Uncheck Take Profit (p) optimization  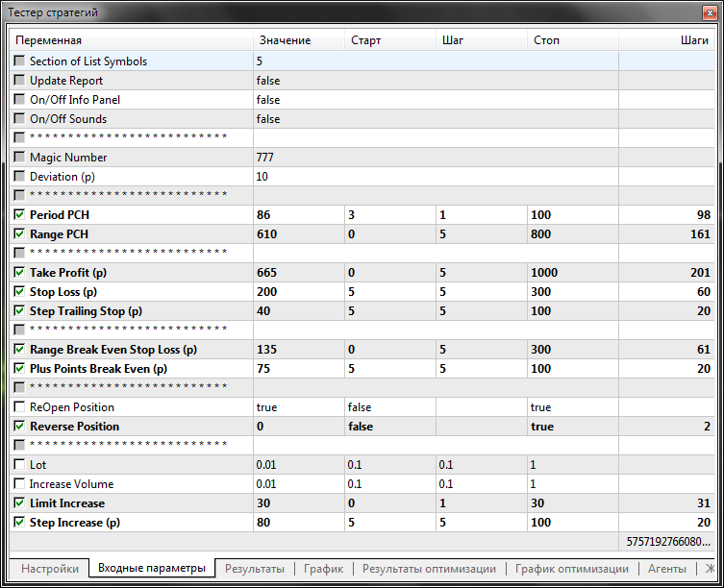[19, 272]
